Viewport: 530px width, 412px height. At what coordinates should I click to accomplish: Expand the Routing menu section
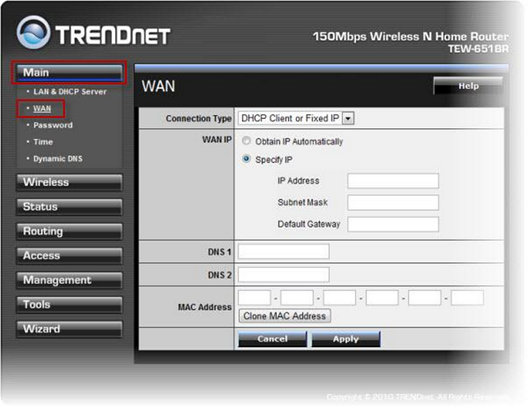click(x=69, y=232)
